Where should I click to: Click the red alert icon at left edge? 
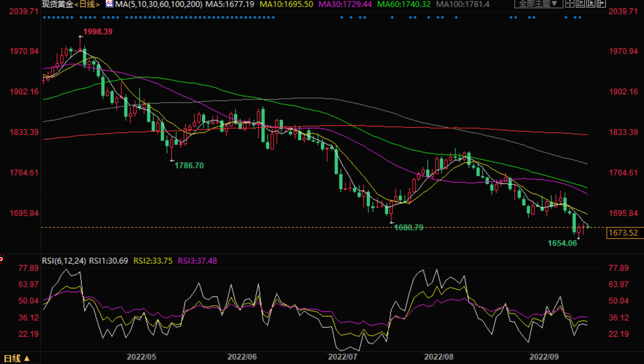(x=1, y=260)
